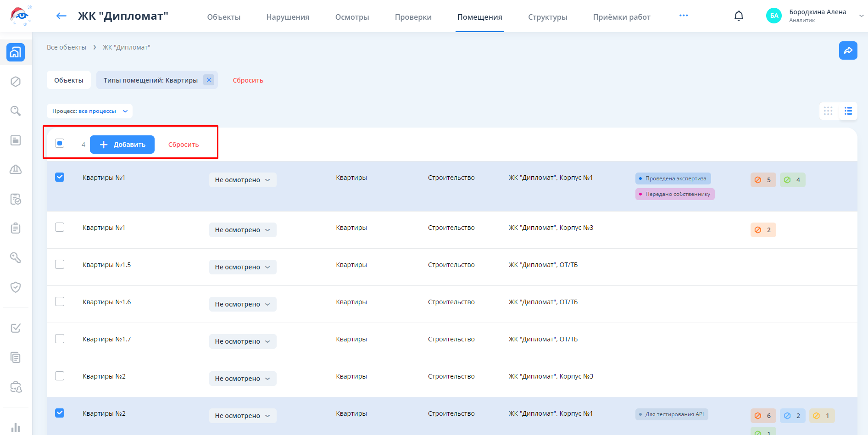Uncheck the Квартиры №1 Корпус №1 row
Viewport: 868px width, 435px height.
(60, 177)
